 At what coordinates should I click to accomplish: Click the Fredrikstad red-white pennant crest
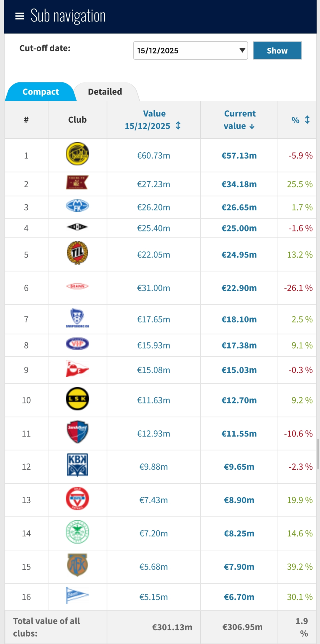click(77, 369)
